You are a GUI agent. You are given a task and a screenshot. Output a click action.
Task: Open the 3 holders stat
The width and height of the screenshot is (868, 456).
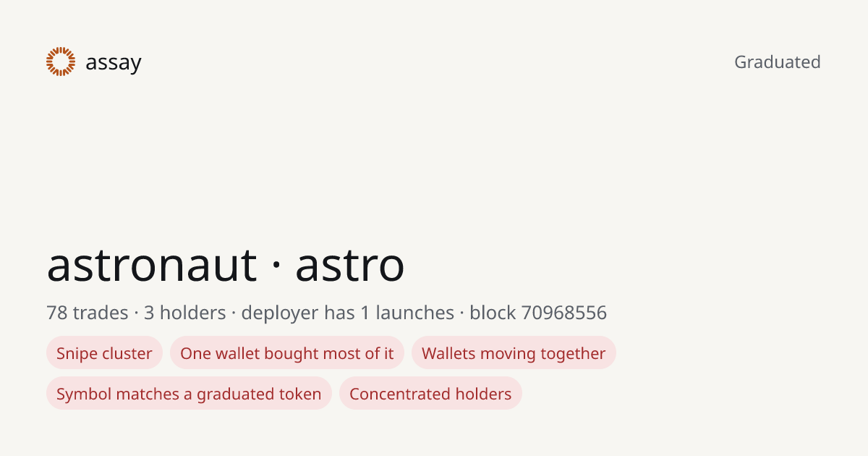(x=185, y=313)
